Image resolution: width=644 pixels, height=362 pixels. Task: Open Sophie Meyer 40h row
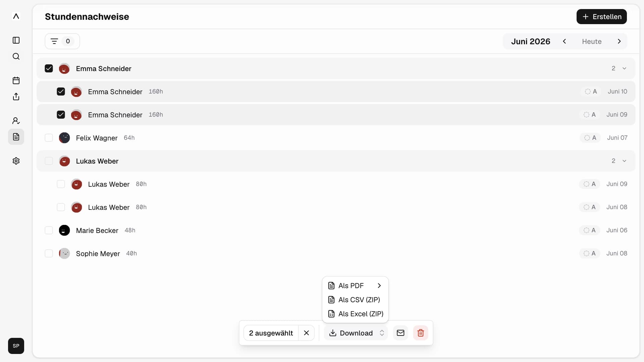(x=336, y=253)
